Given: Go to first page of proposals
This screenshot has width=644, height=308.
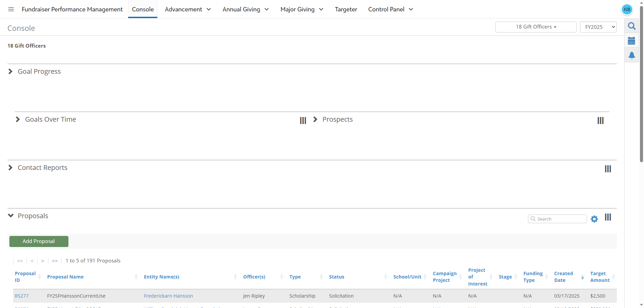Looking at the screenshot, I should (20, 261).
